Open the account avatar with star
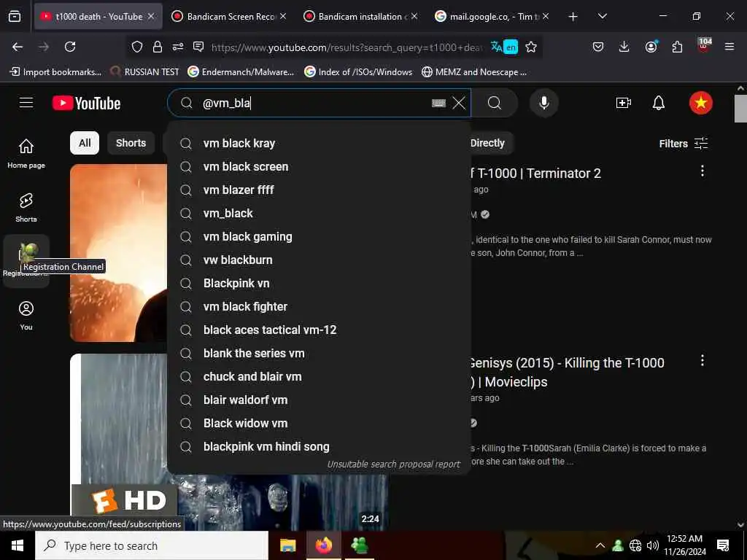 [x=701, y=103]
